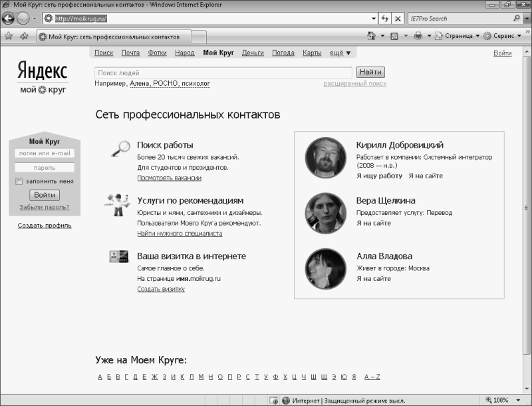Click the IE7Pro Search box
Image resolution: width=532 pixels, height=406 pixels.
pos(460,19)
